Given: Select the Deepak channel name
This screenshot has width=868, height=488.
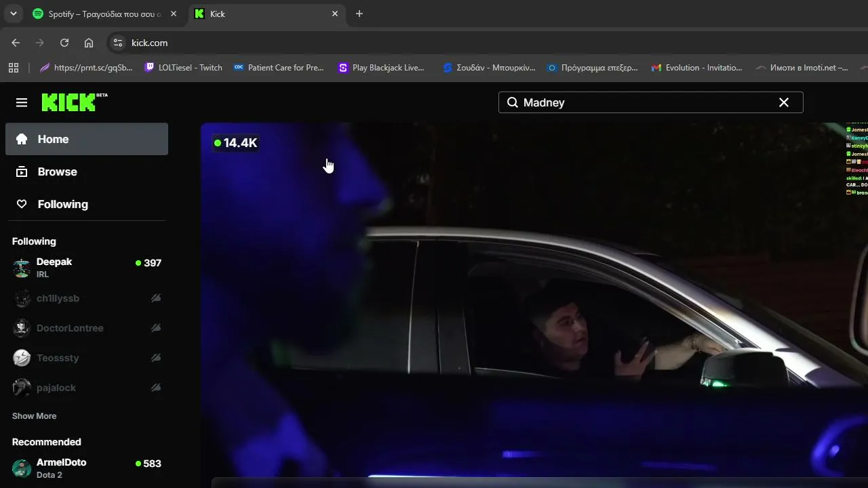Looking at the screenshot, I should [54, 262].
